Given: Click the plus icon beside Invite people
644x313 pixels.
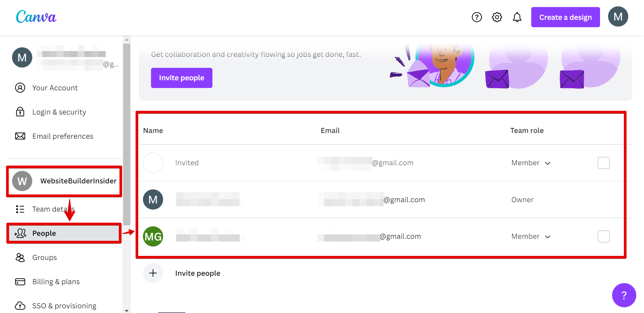Looking at the screenshot, I should [x=153, y=273].
